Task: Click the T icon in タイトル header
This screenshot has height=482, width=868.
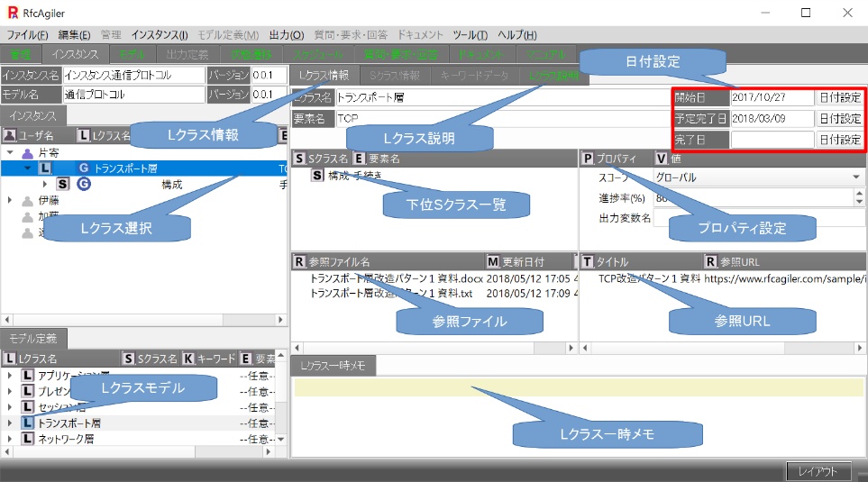Action: point(588,262)
